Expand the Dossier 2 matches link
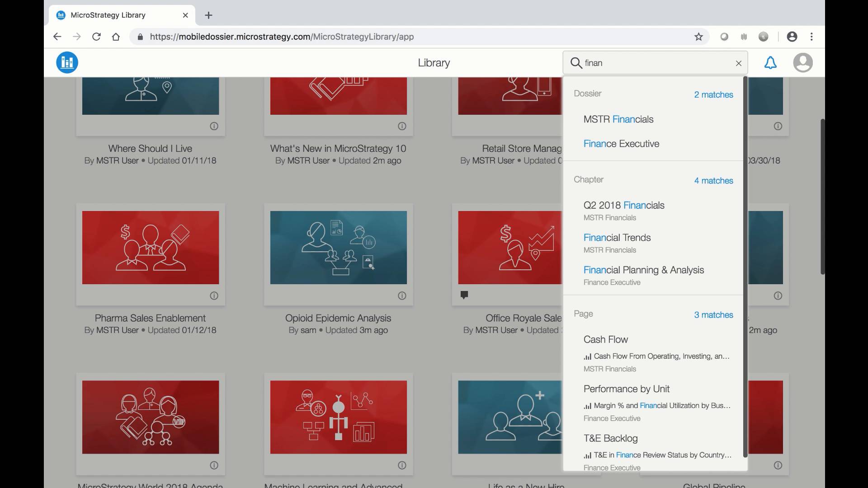Viewport: 868px width, 488px height. (713, 94)
